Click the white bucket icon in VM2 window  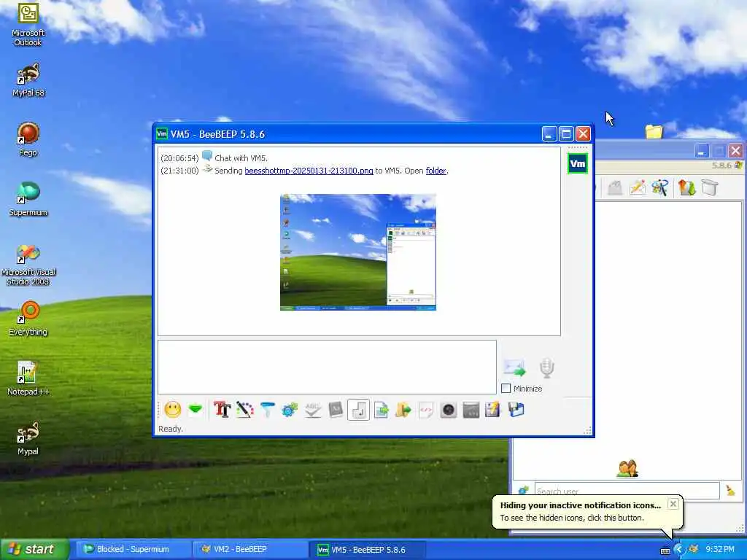[710, 187]
